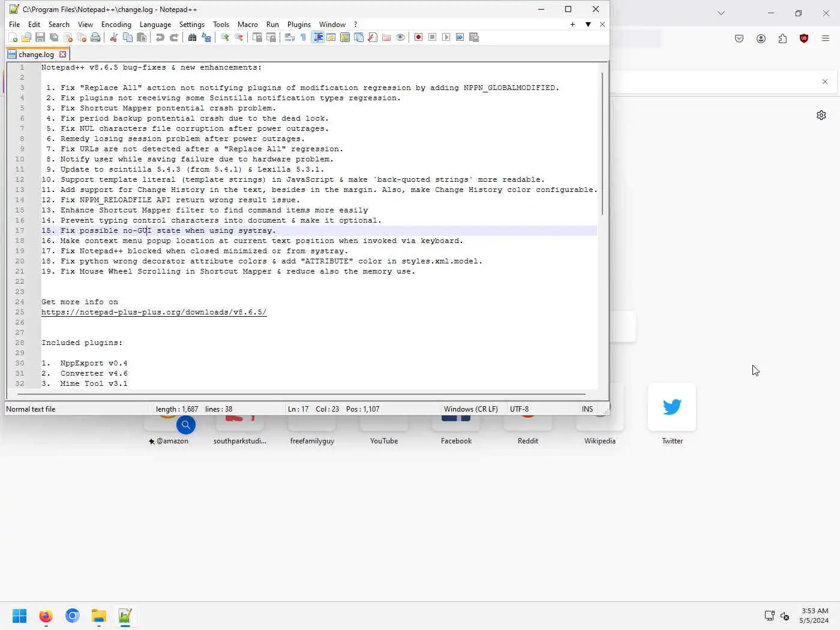Select the change.log document tab
The width and height of the screenshot is (840, 630).
35,55
